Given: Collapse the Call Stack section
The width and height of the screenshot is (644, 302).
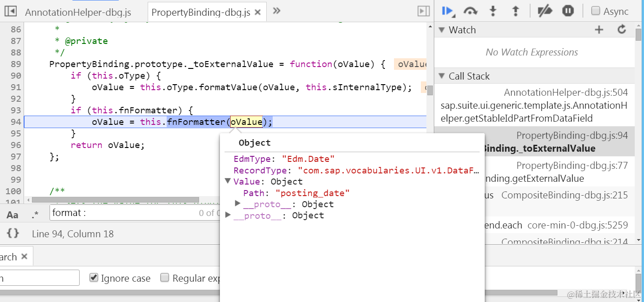Looking at the screenshot, I should click(x=443, y=76).
